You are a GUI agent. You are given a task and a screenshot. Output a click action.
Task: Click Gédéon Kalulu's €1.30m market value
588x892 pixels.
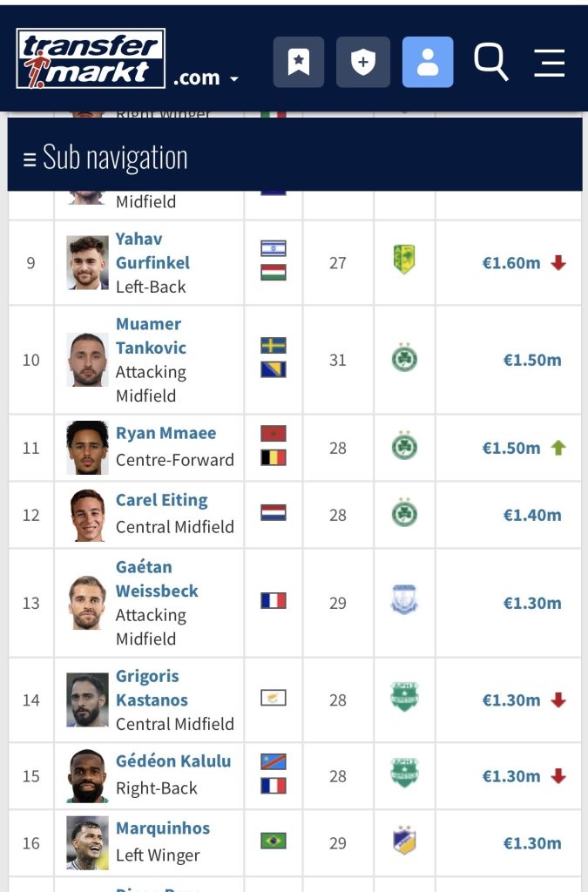pyautogui.click(x=511, y=776)
